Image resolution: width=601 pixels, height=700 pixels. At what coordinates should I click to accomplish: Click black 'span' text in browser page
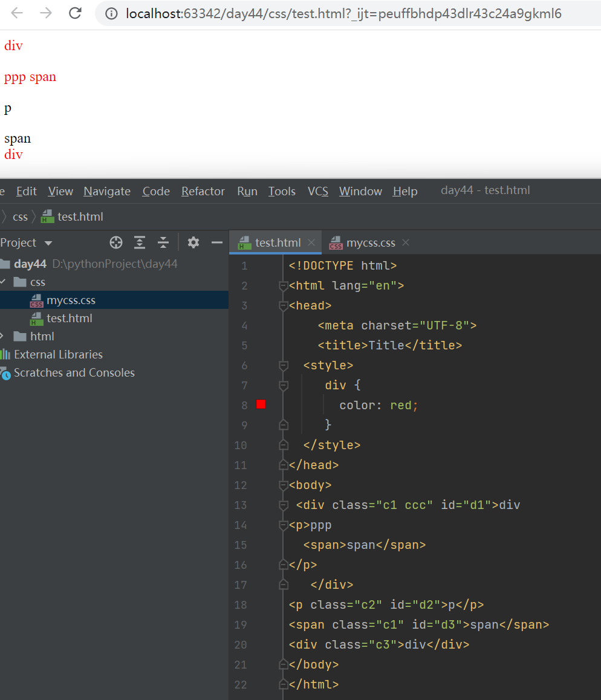18,139
